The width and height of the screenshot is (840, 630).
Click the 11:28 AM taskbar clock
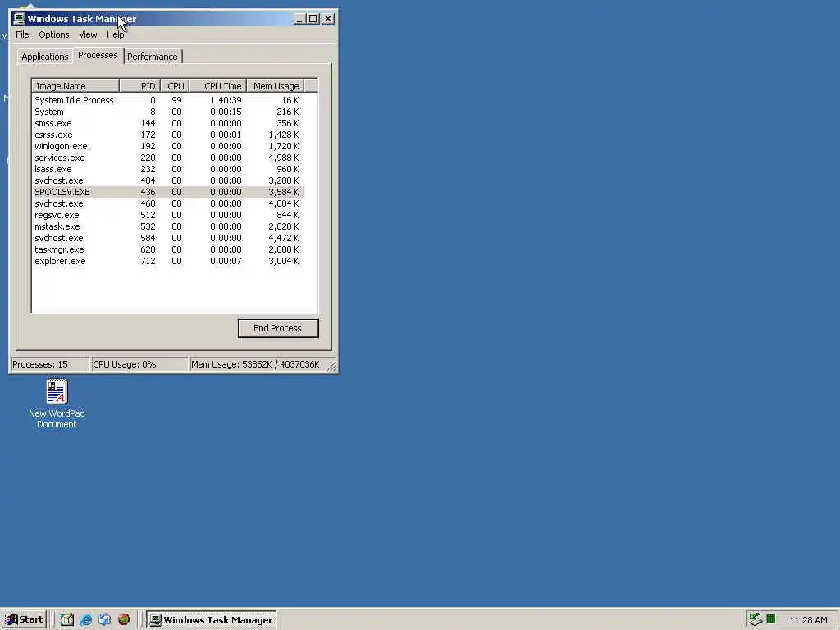[x=808, y=620]
